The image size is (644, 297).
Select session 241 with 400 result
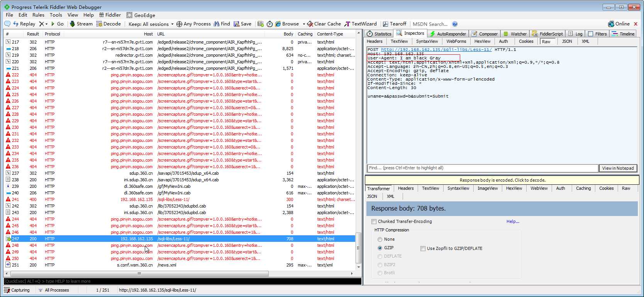coord(180,199)
